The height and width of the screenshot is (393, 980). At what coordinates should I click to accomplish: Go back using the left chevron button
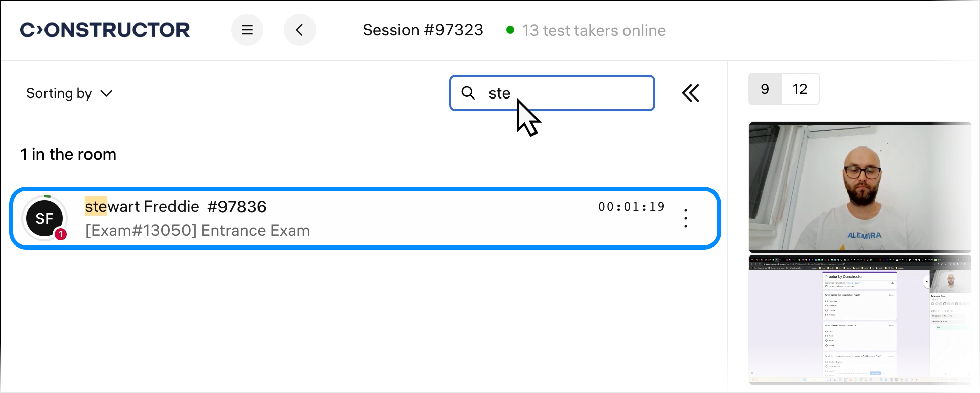[299, 30]
